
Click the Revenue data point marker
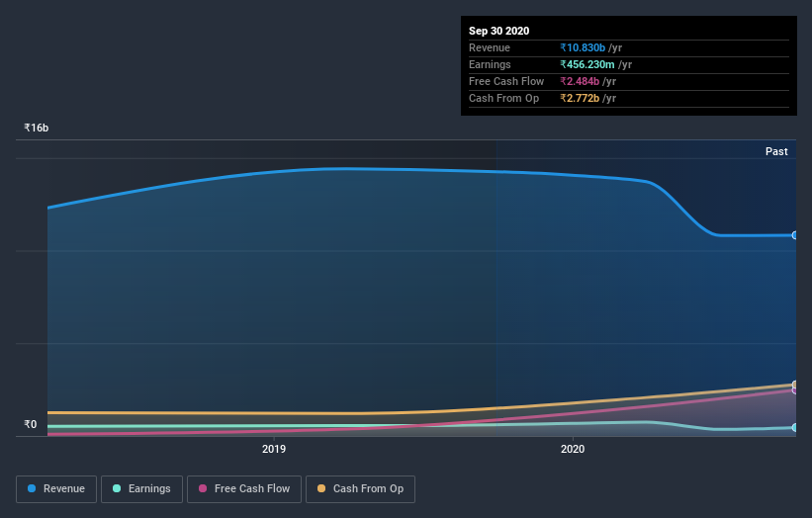[795, 235]
